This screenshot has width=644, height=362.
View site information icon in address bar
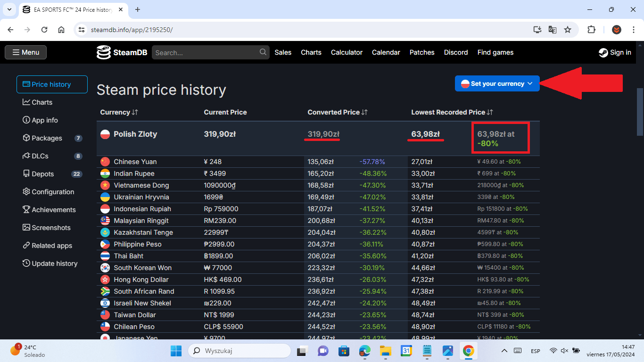pos(81,30)
